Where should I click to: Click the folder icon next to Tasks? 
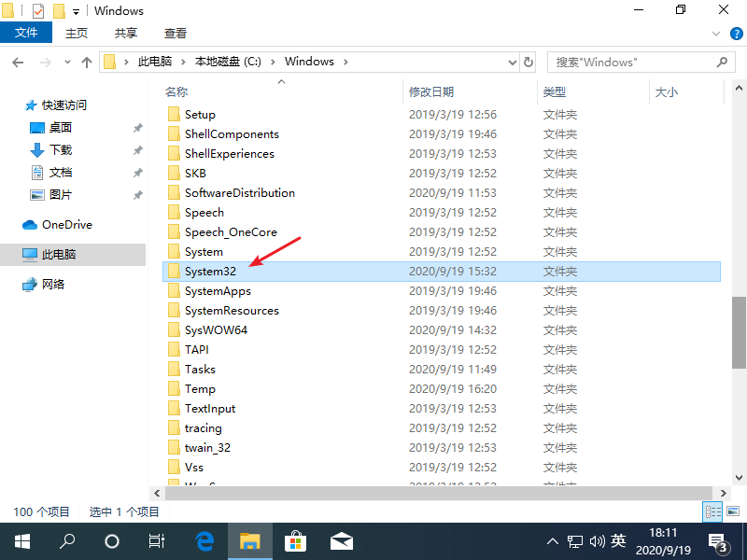[174, 369]
